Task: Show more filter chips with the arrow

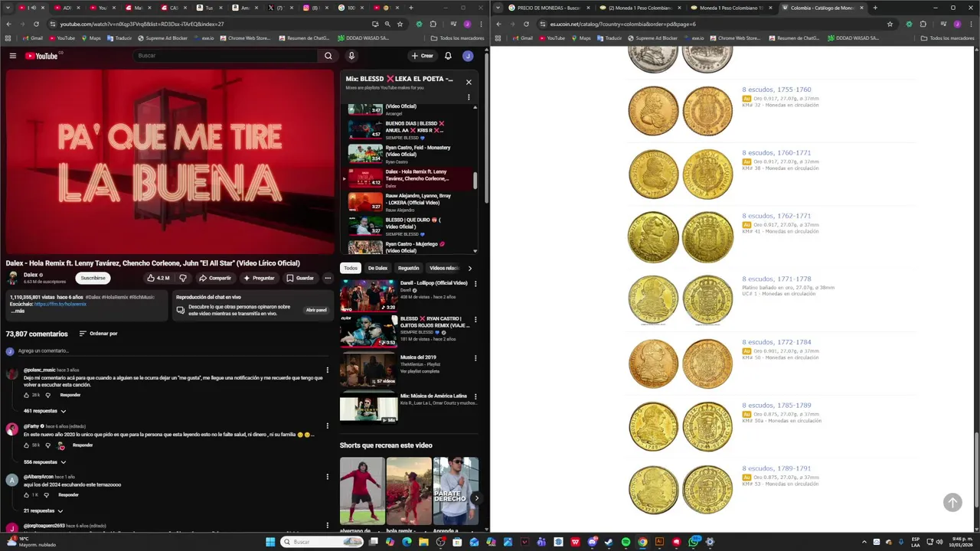Action: click(469, 268)
